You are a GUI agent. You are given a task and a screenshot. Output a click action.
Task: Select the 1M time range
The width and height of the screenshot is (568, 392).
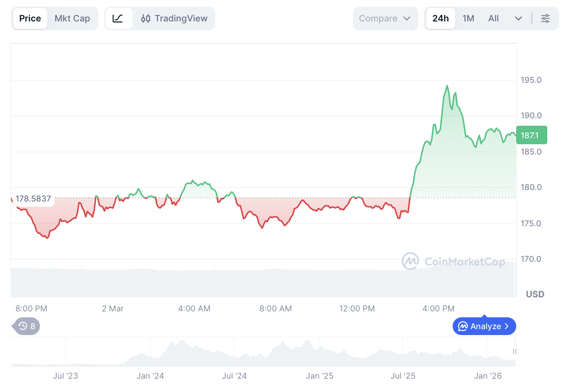[x=468, y=18]
